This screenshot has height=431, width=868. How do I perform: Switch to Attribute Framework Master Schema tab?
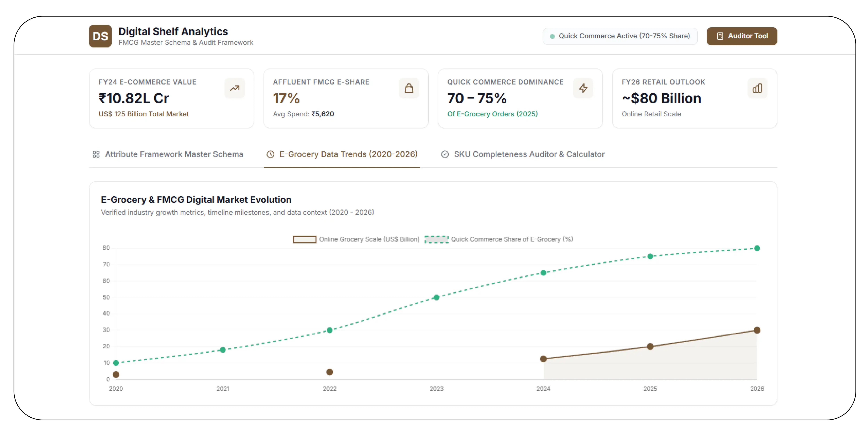point(168,154)
